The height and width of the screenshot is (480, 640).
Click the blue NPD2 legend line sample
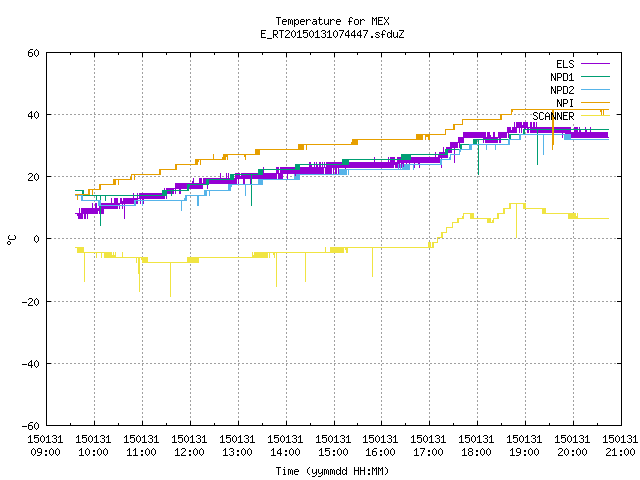pyautogui.click(x=595, y=90)
